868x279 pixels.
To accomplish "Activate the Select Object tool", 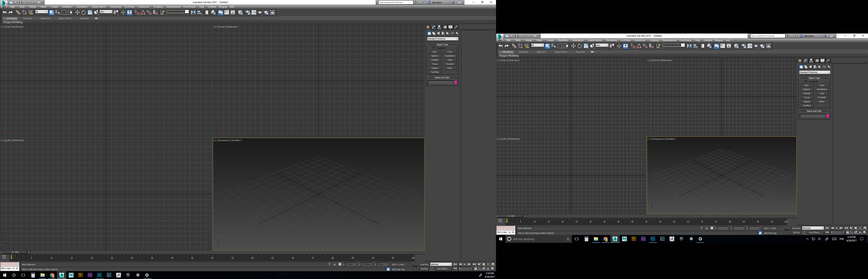I will point(52,12).
